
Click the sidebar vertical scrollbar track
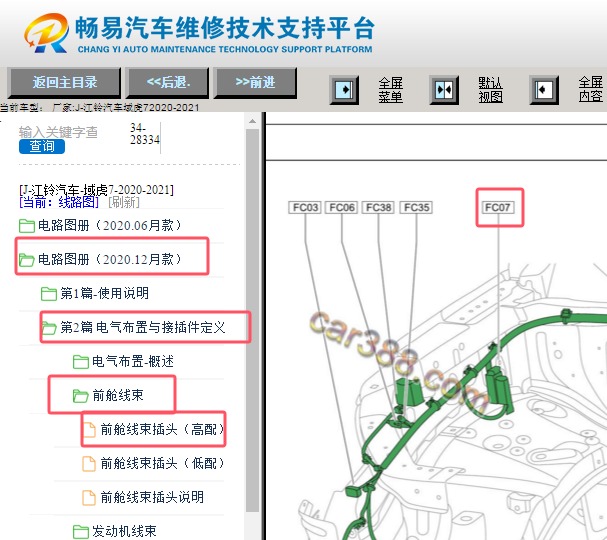(252, 321)
